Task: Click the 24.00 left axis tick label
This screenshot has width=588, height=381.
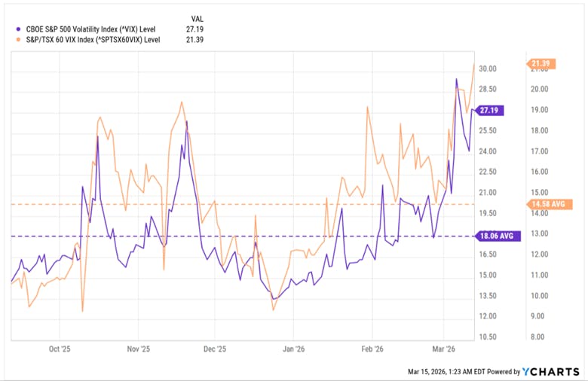Action: (488, 151)
